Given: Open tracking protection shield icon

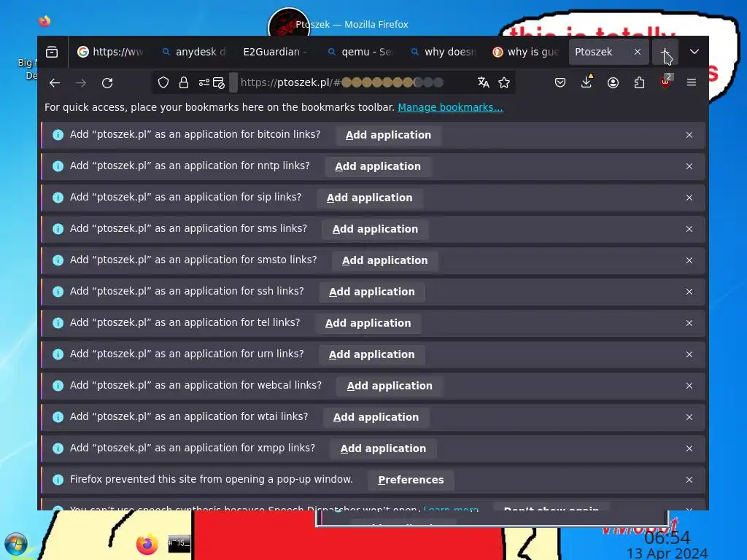Looking at the screenshot, I should 163,83.
